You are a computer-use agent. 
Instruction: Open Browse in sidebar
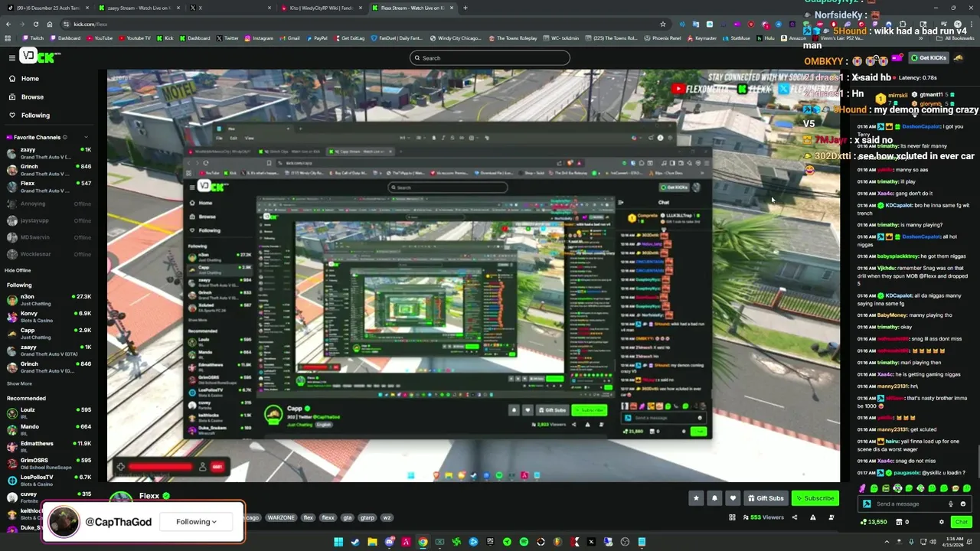click(x=32, y=97)
